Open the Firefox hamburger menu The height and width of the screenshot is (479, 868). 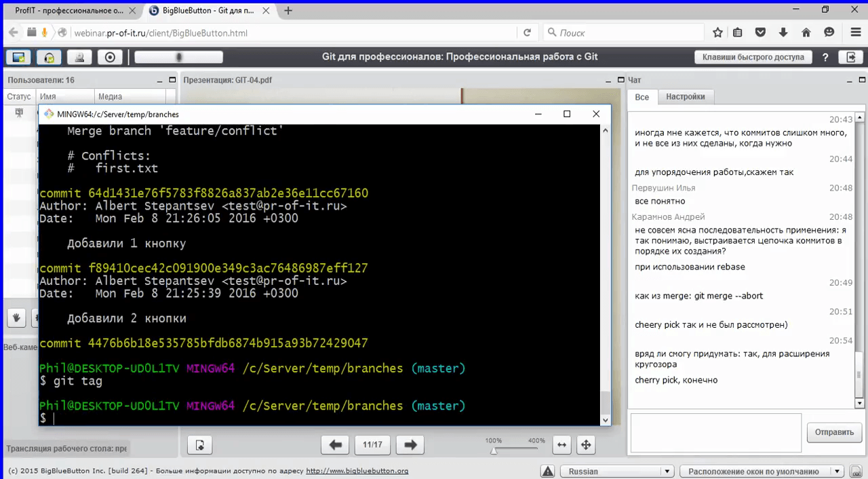(856, 33)
